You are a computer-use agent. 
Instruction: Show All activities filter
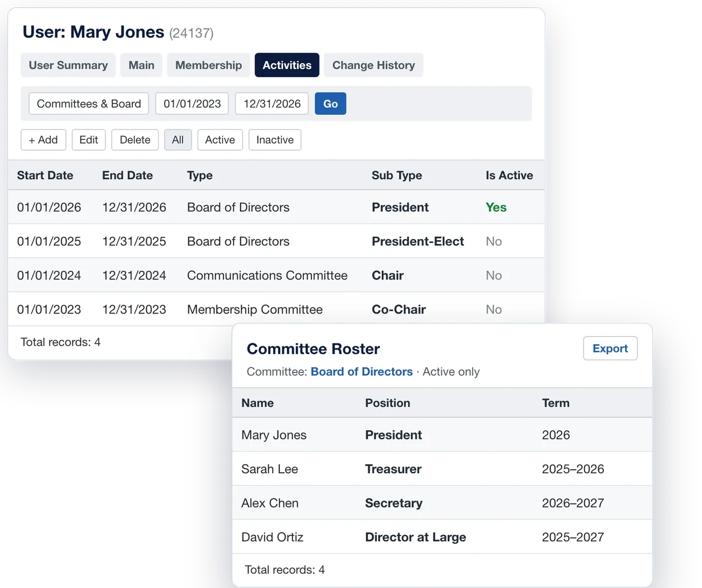tap(178, 140)
